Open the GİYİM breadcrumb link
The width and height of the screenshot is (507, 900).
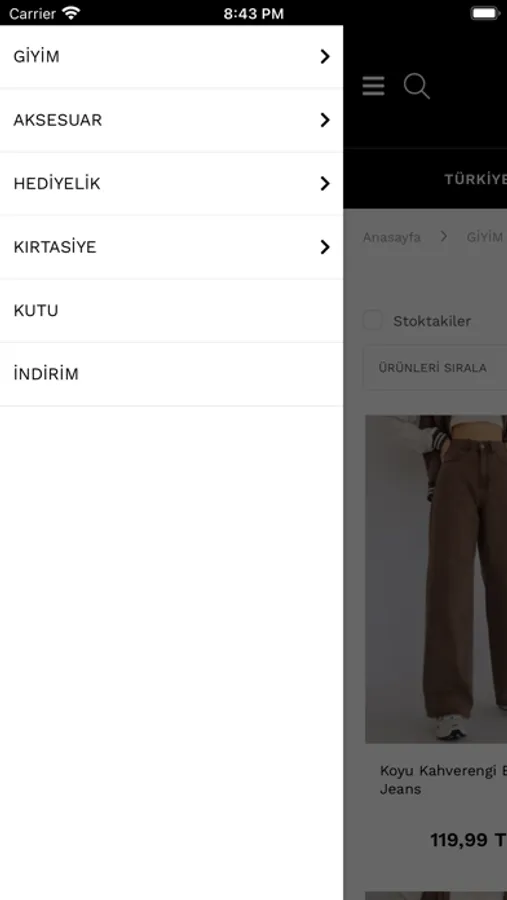486,237
